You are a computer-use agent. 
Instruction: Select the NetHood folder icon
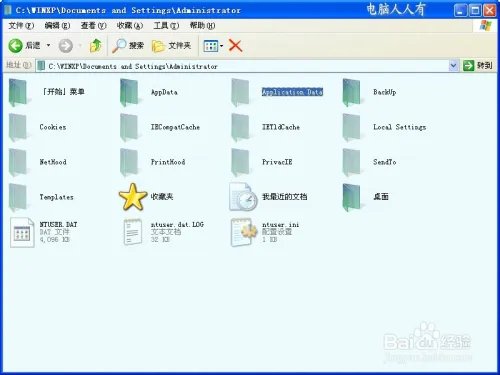click(19, 162)
